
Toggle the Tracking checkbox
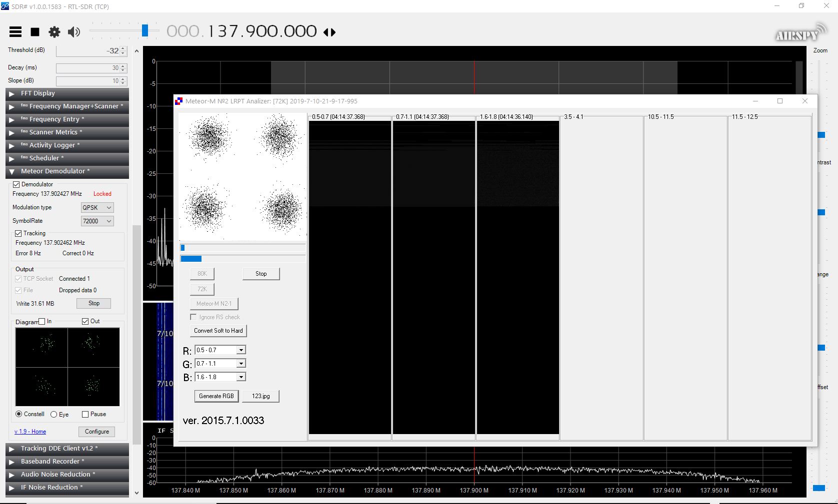(18, 233)
